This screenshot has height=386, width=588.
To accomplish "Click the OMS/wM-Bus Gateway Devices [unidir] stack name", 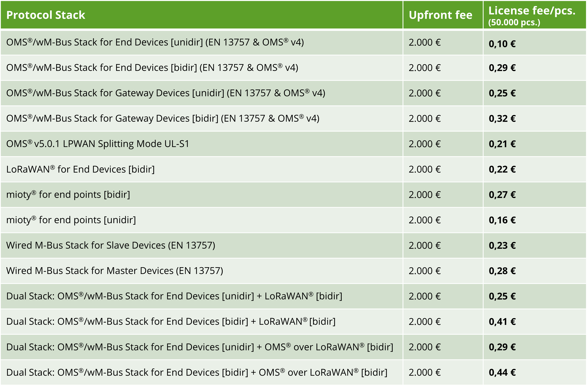I will 166,93.
